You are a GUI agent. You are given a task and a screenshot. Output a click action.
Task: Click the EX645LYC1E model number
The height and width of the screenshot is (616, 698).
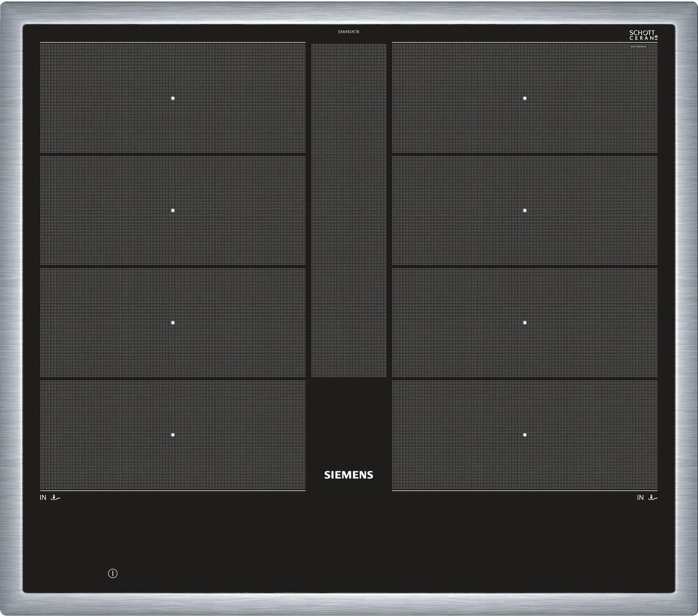click(349, 32)
